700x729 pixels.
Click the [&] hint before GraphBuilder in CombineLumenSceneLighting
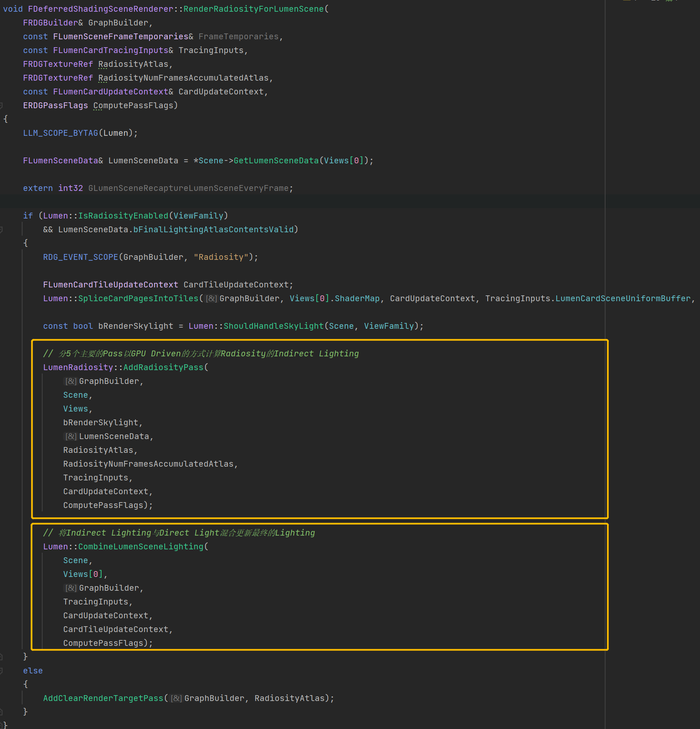[x=71, y=588]
